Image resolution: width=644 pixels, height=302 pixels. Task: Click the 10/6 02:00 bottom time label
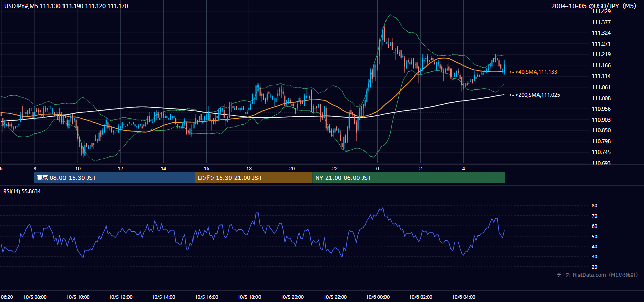420,297
